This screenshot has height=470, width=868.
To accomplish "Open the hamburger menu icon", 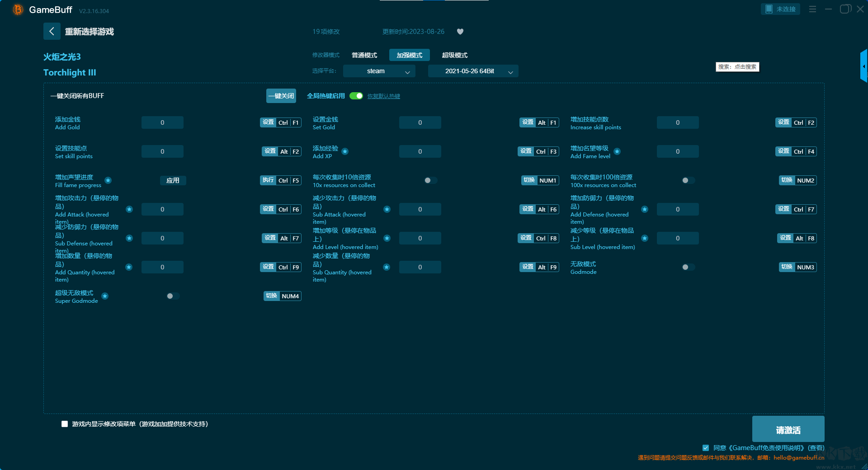I will pos(812,9).
